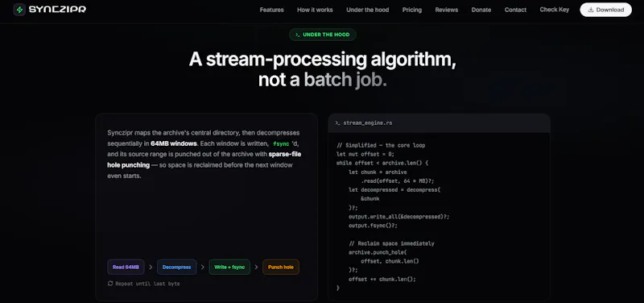
Task: Click the 'archive.punch_hole(' code line
Action: (378, 252)
